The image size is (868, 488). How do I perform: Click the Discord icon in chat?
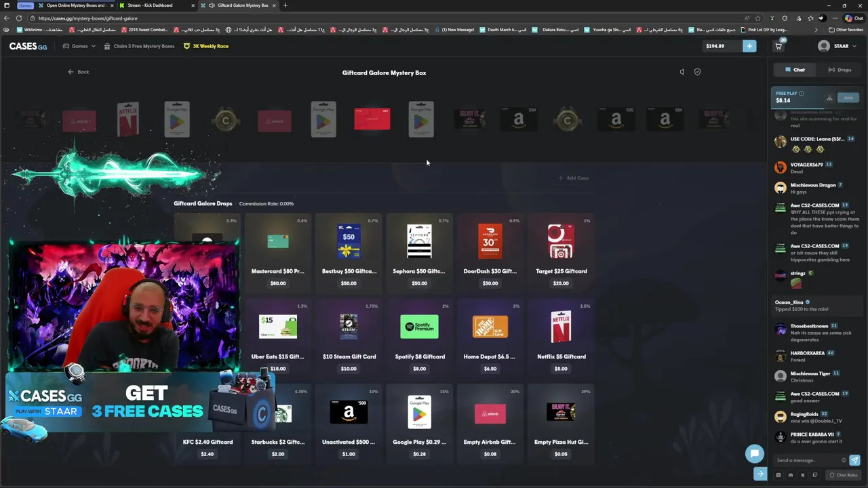(791, 475)
